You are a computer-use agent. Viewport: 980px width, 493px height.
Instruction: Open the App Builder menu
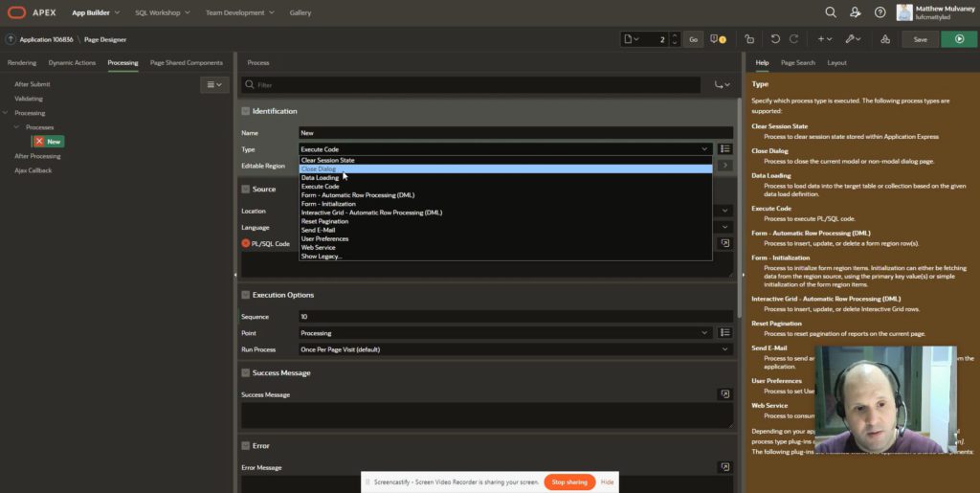click(96, 12)
